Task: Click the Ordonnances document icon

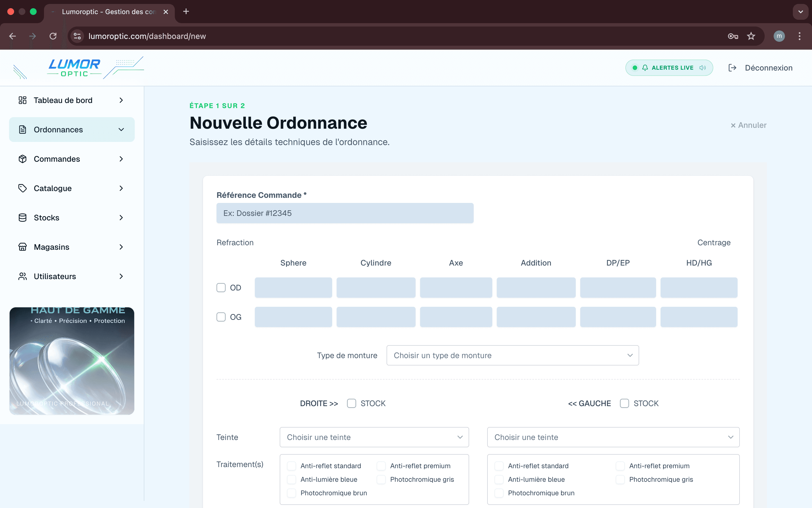Action: pyautogui.click(x=23, y=129)
